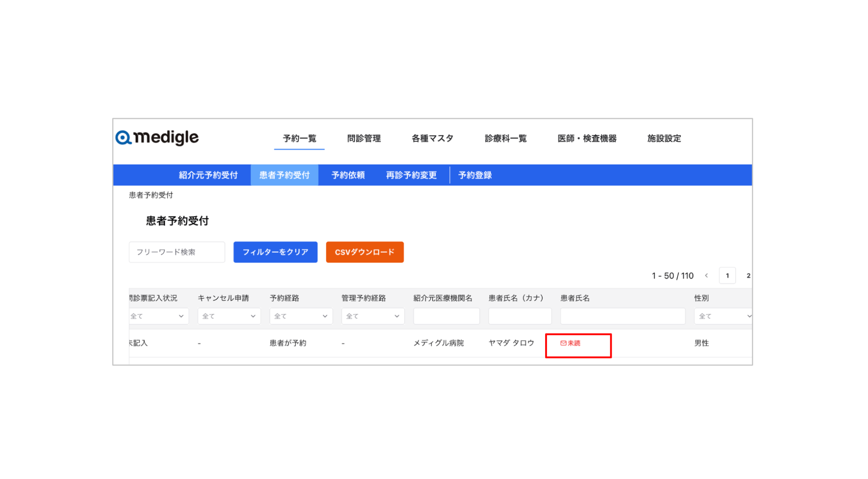Image resolution: width=868 pixels, height=479 pixels.
Task: Click the 性別 column header
Action: point(702,298)
